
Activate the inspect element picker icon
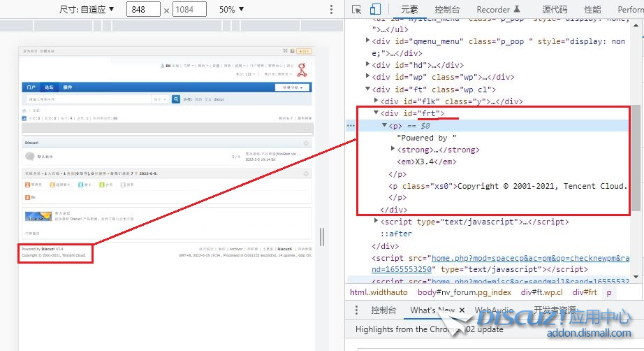click(x=356, y=10)
